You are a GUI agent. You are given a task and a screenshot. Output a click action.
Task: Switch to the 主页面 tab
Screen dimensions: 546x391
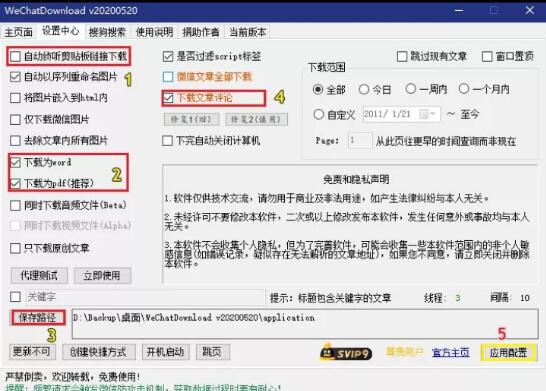18,32
